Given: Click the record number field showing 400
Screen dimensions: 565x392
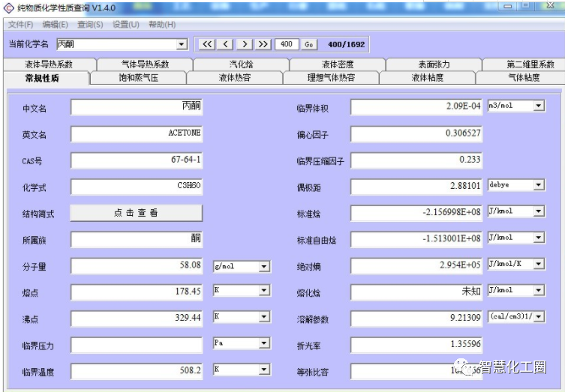Looking at the screenshot, I should (287, 44).
